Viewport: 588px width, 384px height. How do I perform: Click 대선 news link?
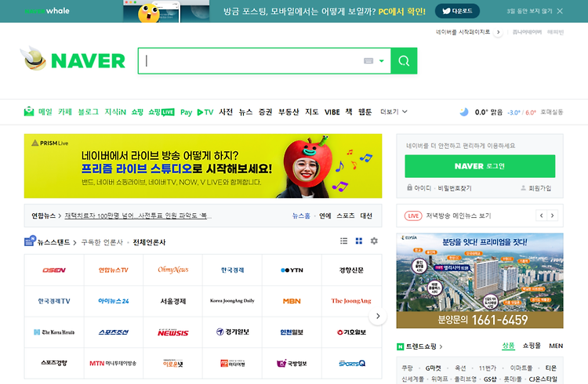tap(366, 216)
